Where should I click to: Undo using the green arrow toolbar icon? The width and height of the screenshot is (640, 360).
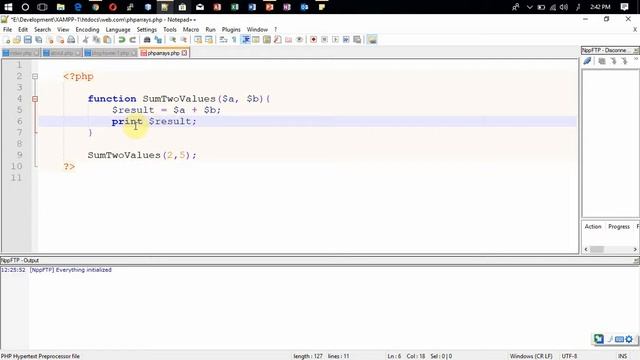(122, 40)
